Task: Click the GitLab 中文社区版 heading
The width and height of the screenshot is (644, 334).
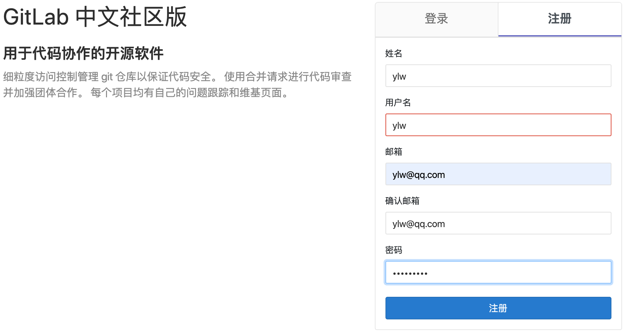Action: pos(95,17)
